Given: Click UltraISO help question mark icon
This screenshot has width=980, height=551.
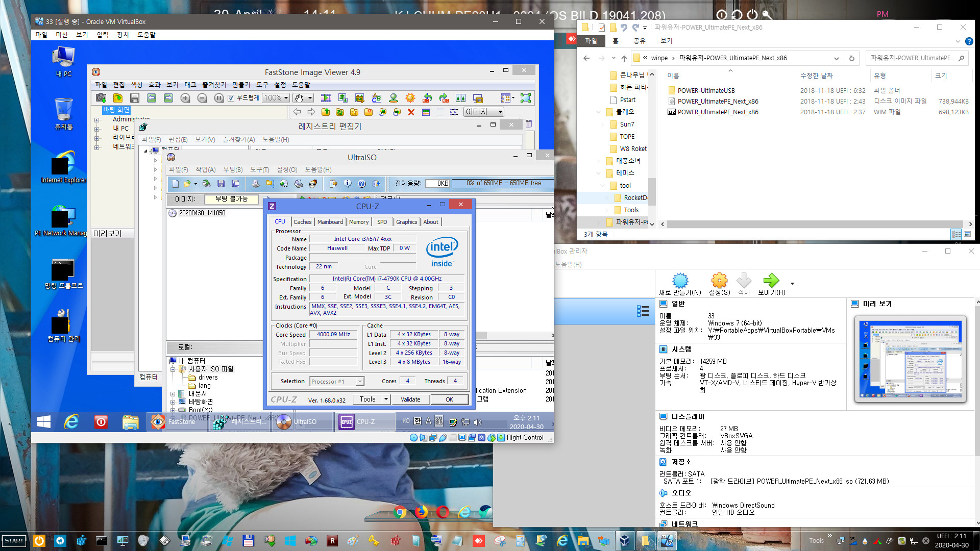Looking at the screenshot, I should pyautogui.click(x=362, y=184).
